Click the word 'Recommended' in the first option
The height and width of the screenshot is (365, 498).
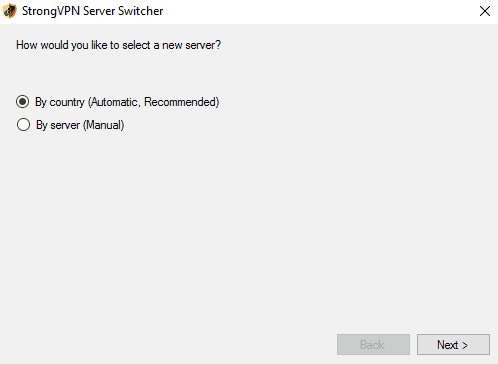tap(182, 102)
